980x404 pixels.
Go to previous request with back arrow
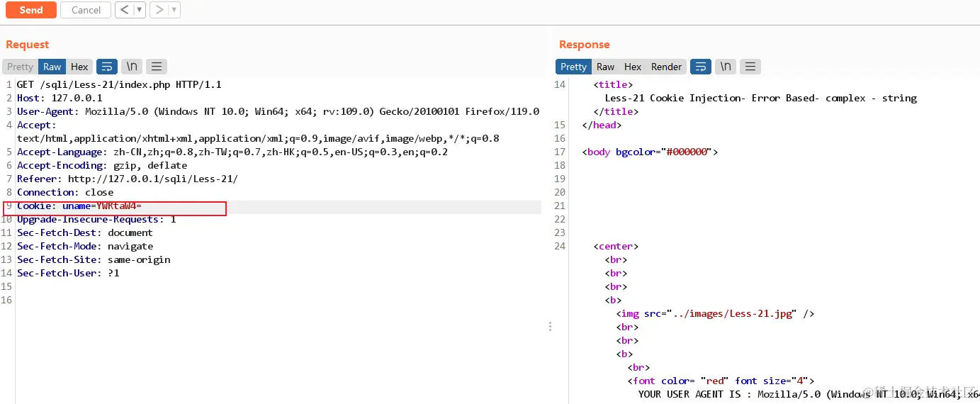124,10
